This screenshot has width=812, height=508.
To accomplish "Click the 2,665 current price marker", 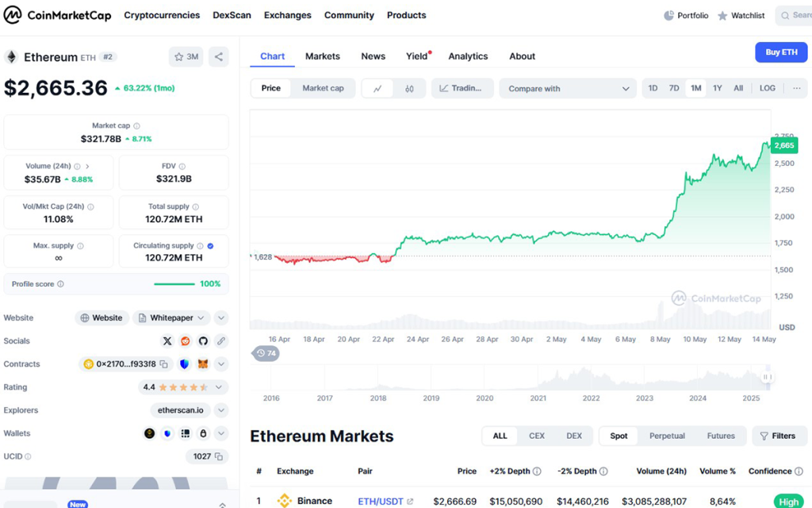I will [x=784, y=146].
